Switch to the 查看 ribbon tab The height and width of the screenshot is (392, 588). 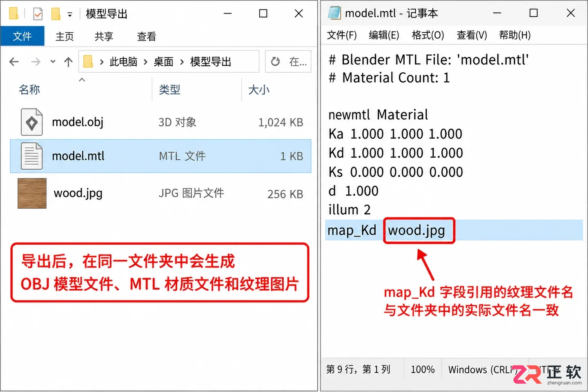[146, 37]
